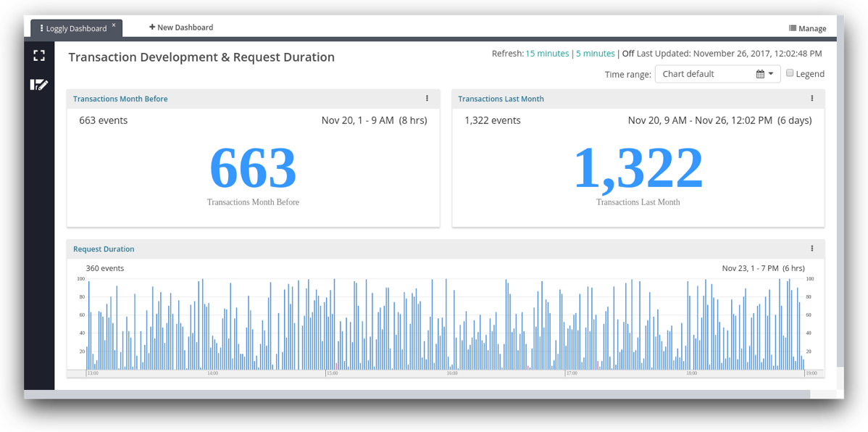Open Transactions Last Month widget options menu
Viewport: 868px width, 432px height.
[x=811, y=99]
